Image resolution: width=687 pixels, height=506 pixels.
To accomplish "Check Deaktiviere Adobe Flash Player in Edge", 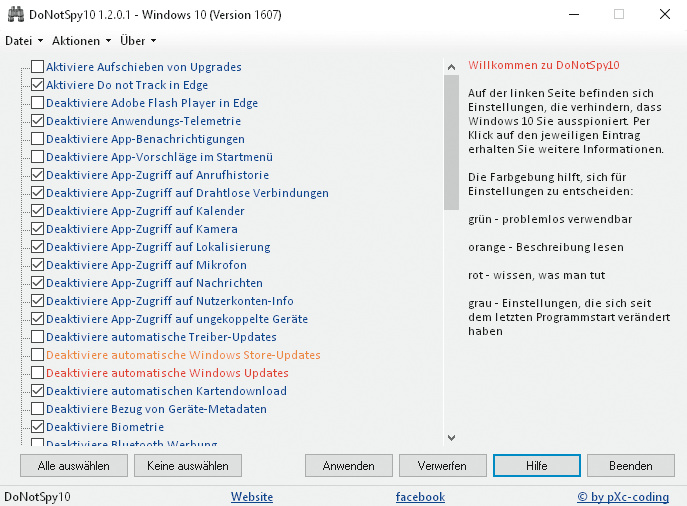I will pos(37,103).
